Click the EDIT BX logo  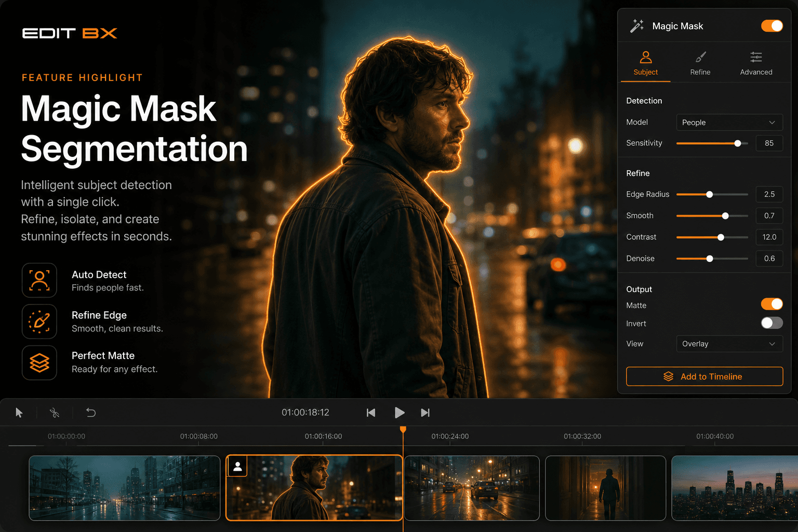(x=70, y=33)
